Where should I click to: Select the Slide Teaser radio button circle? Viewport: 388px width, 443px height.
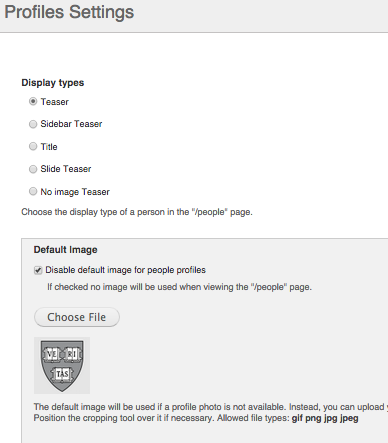33,169
